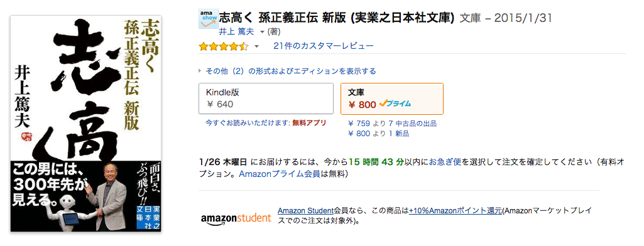
Task: Click the amazonstudent logo
Action: point(236,218)
